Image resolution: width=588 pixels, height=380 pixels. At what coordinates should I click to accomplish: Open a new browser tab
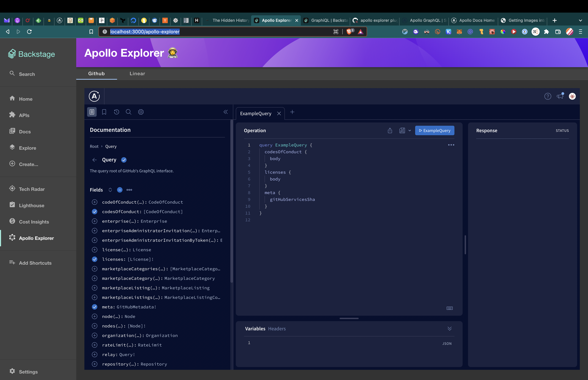554,20
